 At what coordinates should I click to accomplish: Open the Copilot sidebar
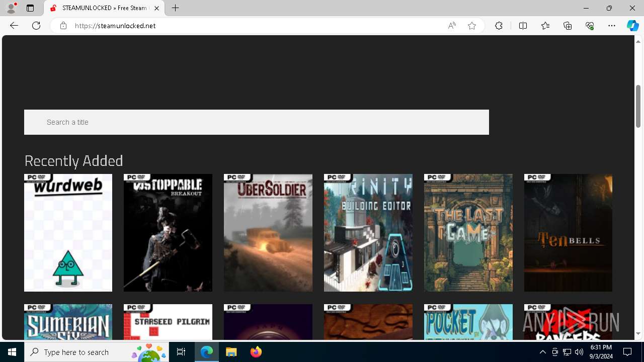pos(632,26)
